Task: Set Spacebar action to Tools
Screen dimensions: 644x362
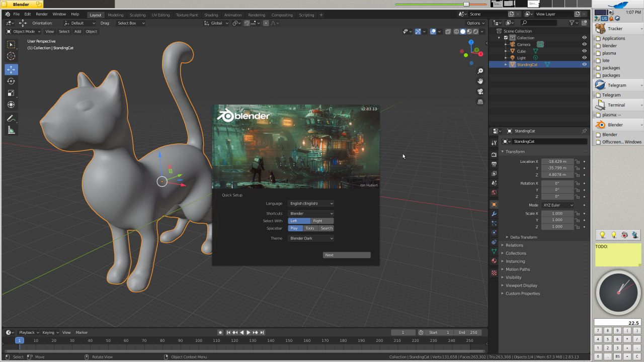Action: click(x=309, y=228)
